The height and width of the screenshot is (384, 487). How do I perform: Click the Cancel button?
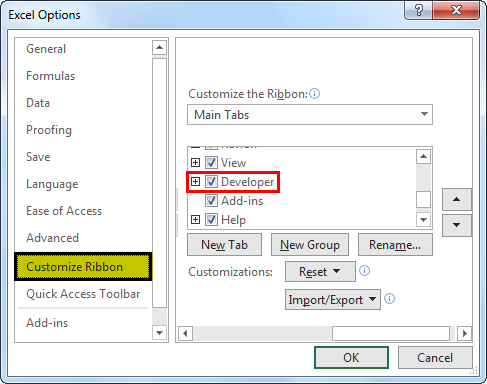[x=435, y=358]
